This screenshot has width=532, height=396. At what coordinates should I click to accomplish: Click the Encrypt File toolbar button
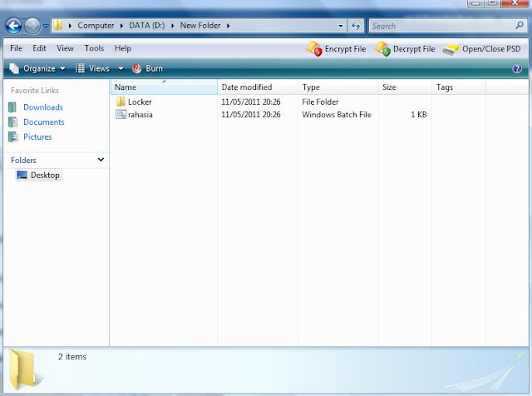(336, 49)
